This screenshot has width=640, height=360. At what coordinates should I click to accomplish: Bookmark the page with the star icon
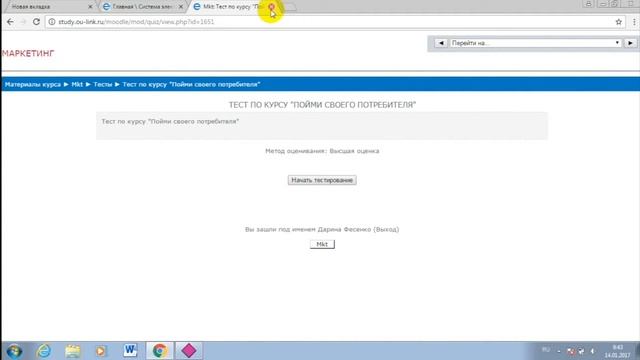[x=619, y=22]
